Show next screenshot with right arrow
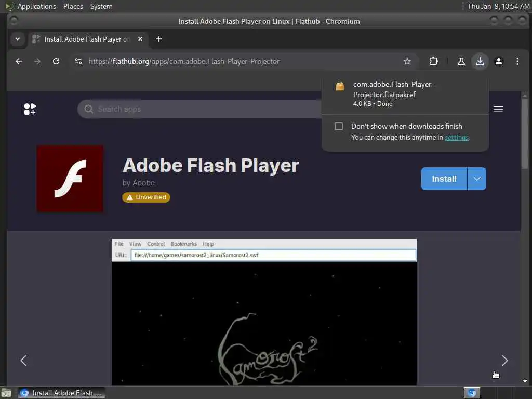 coord(504,361)
